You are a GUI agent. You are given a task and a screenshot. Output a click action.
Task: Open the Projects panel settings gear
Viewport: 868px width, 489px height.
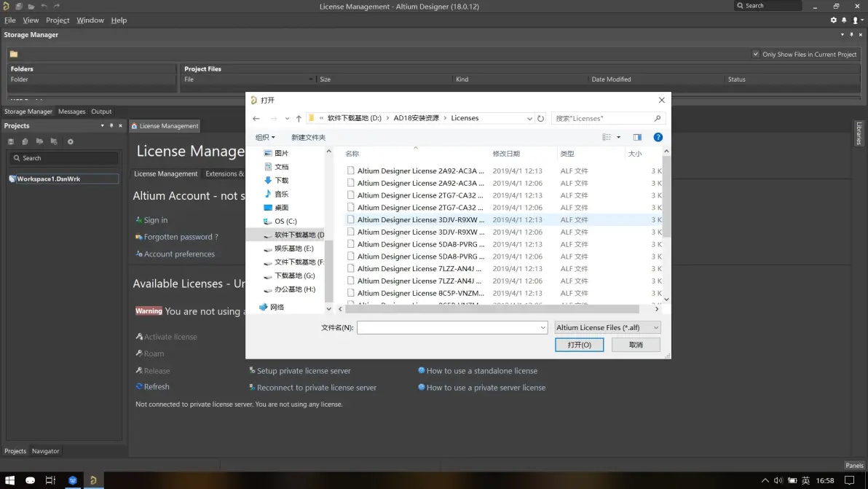pyautogui.click(x=71, y=142)
